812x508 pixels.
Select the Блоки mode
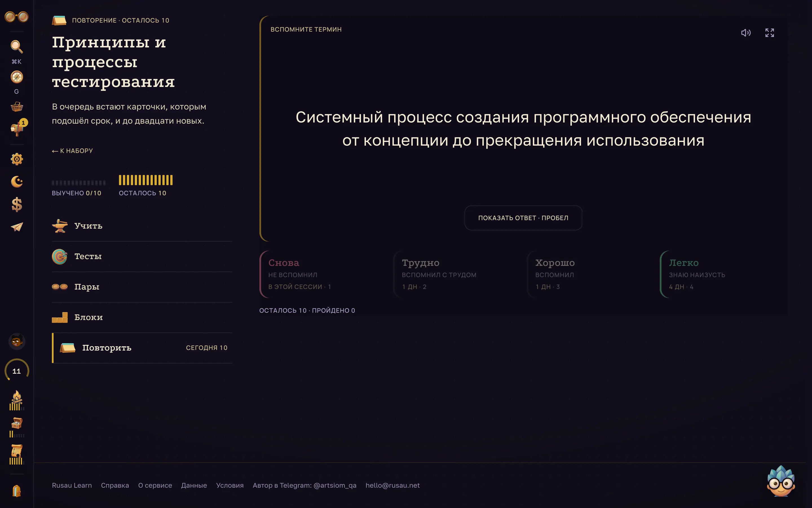142,317
